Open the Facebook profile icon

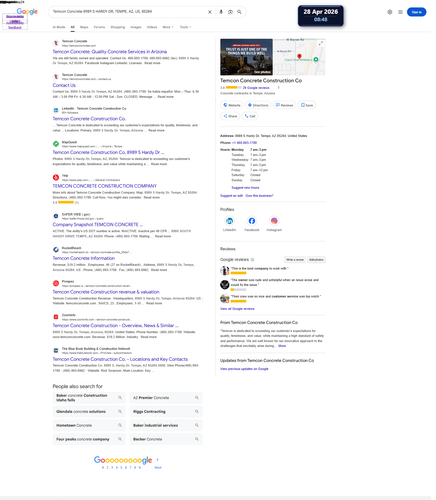click(252, 221)
